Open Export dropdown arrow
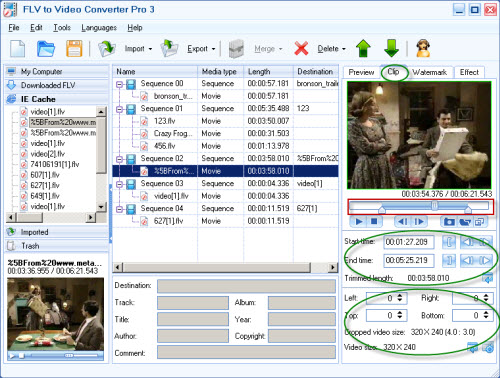This screenshot has height=378, width=500. (x=213, y=49)
